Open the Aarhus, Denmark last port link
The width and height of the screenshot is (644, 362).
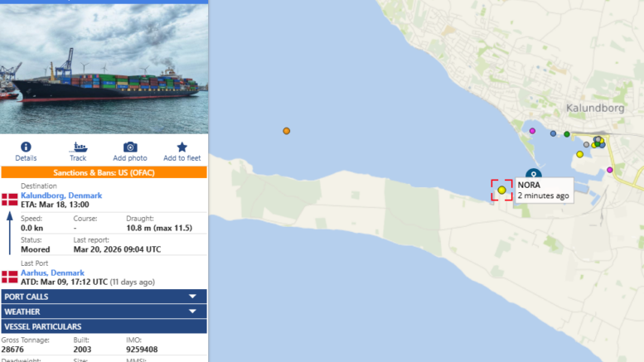click(52, 273)
